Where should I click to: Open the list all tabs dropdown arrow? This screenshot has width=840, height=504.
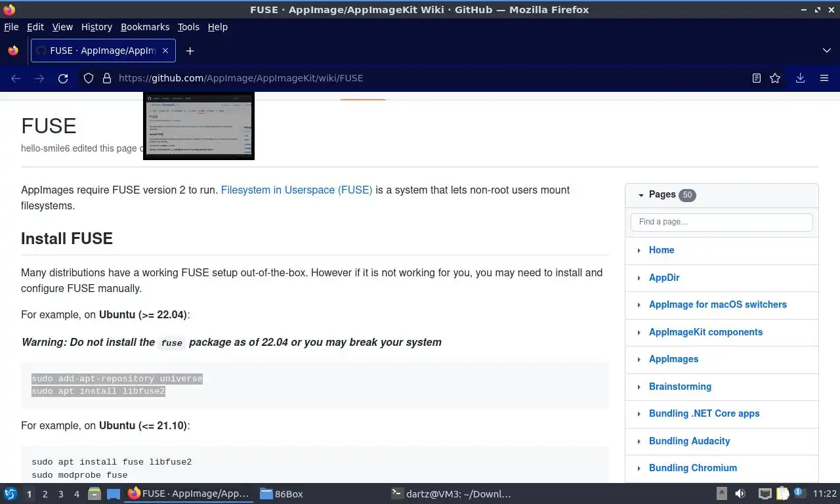pos(826,51)
